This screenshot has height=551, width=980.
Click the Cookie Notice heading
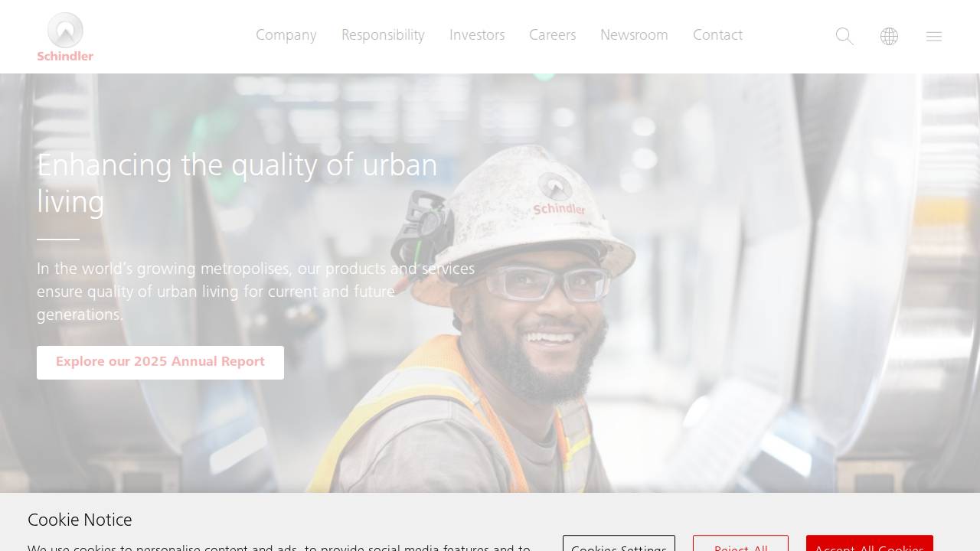tap(80, 520)
